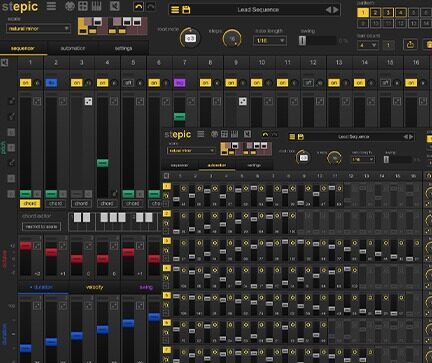Click the yellow undo arrow button

138,6
